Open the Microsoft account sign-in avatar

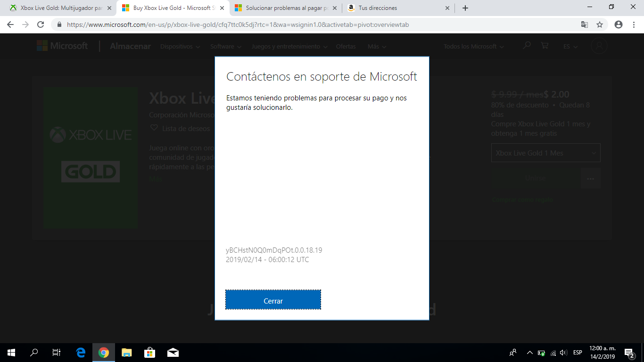pyautogui.click(x=599, y=46)
